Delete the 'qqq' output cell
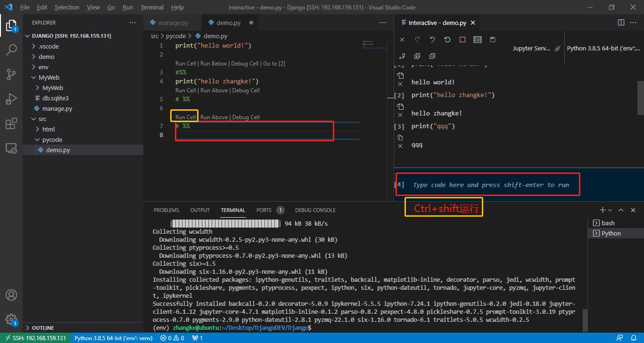Screen dimensions: 644x343 pyautogui.click(x=400, y=146)
